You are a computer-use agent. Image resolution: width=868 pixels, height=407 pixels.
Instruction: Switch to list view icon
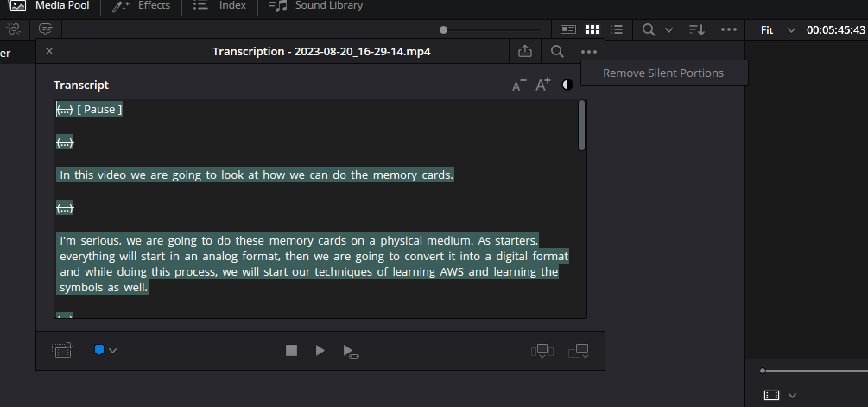click(x=616, y=30)
